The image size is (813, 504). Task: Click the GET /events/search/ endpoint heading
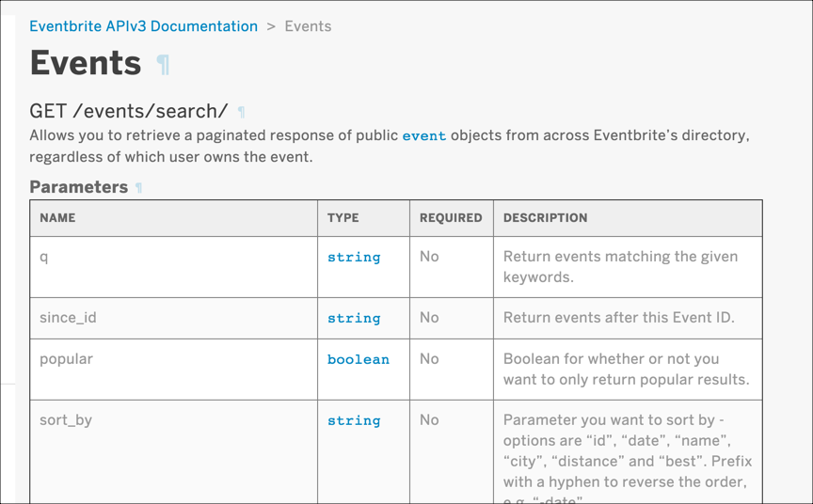[129, 111]
